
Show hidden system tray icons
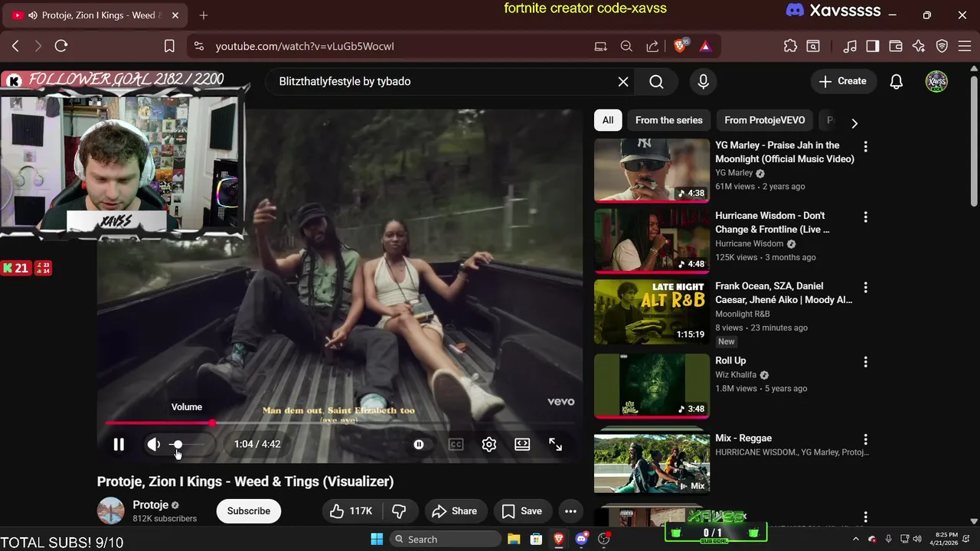coord(856,540)
